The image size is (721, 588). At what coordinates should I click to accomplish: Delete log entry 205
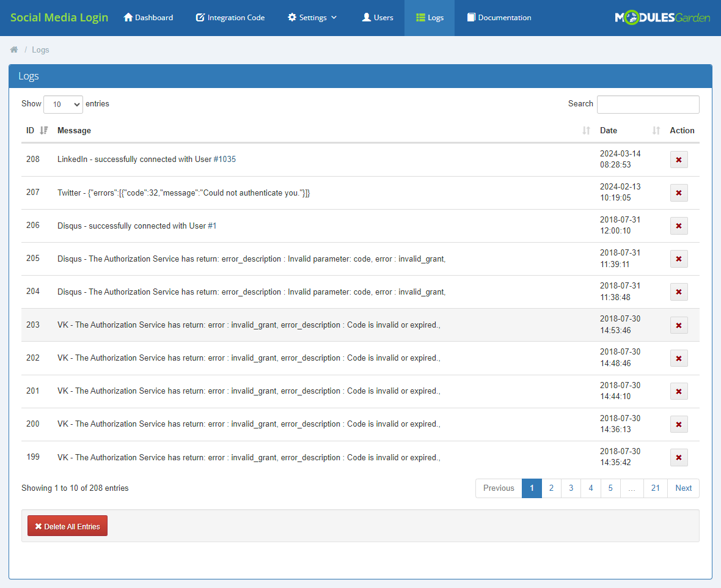tap(679, 259)
